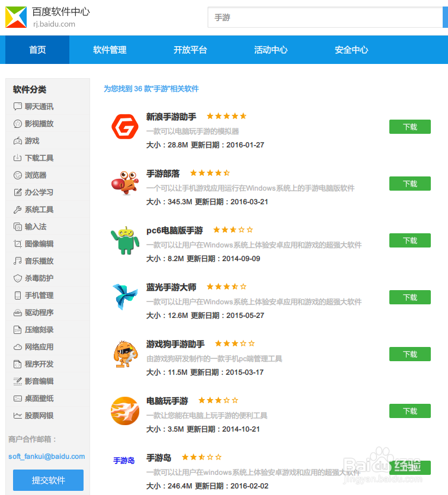Focus the search box containing 手游
Screen dimensions: 448x495
point(325,17)
